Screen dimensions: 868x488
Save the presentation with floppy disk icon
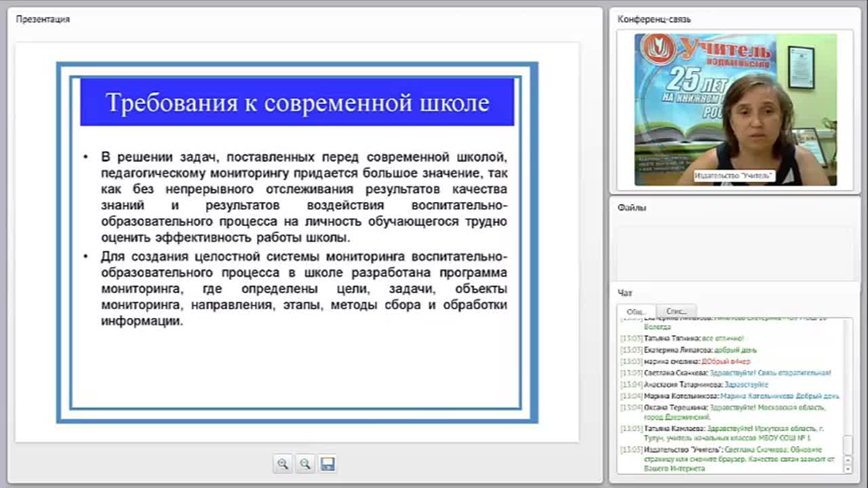coord(328,464)
